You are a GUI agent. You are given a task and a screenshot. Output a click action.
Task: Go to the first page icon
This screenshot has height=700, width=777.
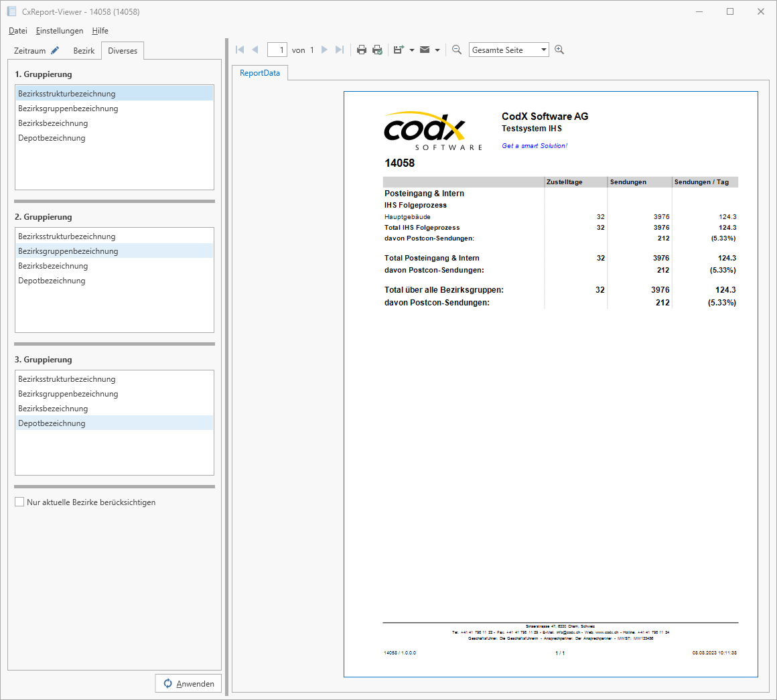point(239,49)
